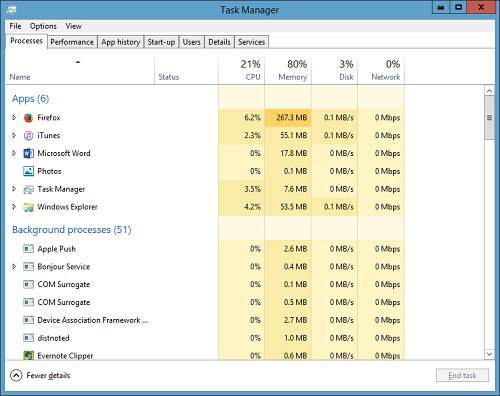Sort by the CPU column header

[242, 71]
